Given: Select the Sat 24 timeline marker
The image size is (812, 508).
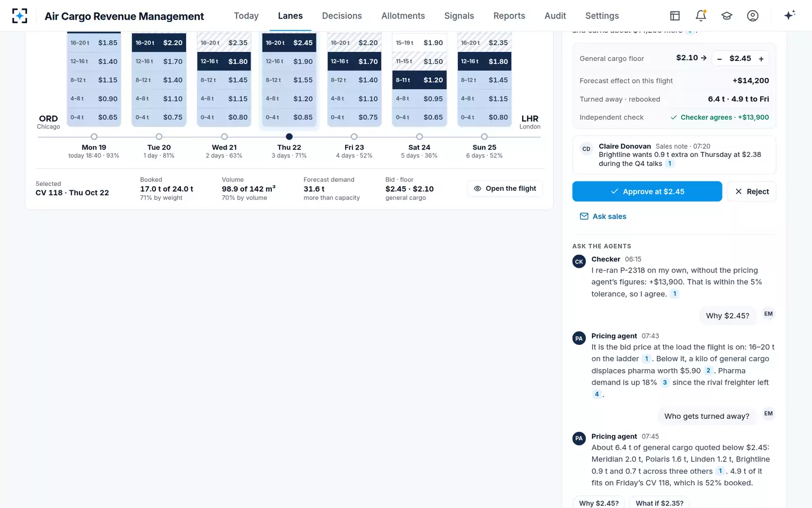Looking at the screenshot, I should click(420, 137).
